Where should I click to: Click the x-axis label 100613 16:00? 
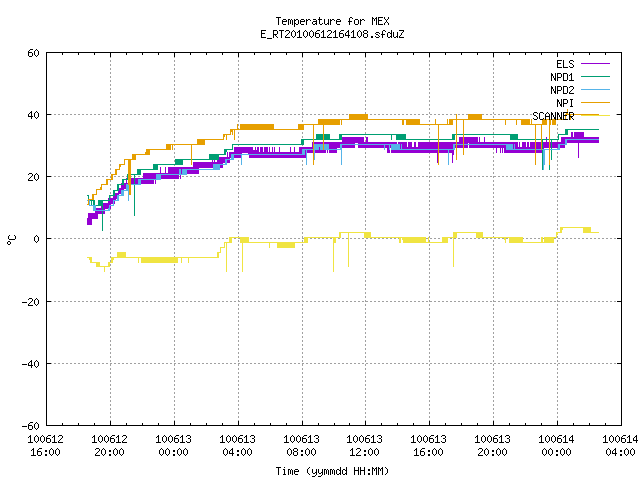point(429,446)
